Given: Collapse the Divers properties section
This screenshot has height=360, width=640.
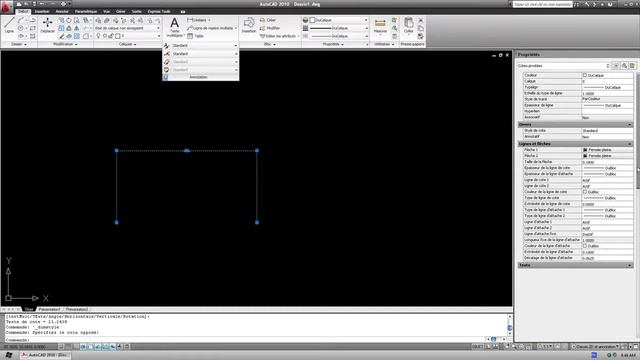Looking at the screenshot, I should [x=629, y=124].
